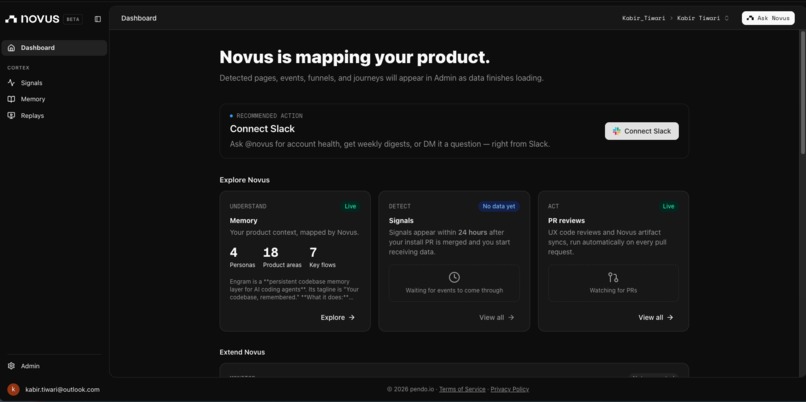The image size is (806, 402).
Task: Click the page vertical scrollbar
Action: pos(802,93)
